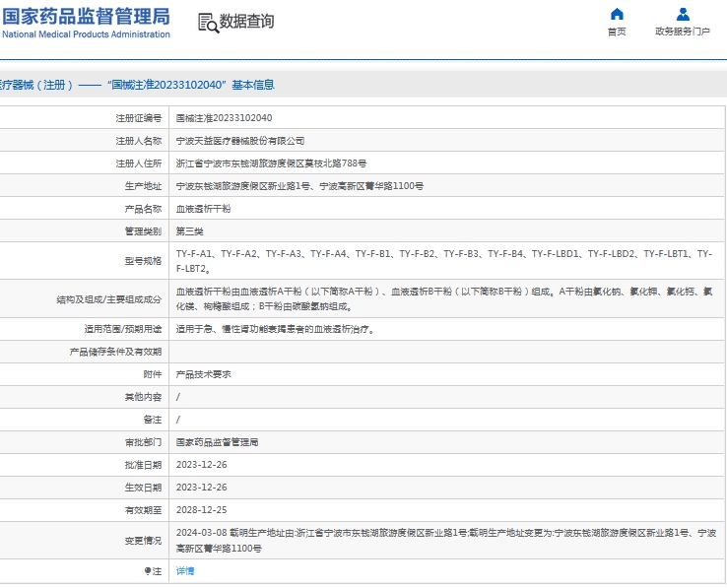Click the 附件 row label
Screen dimensions: 727x588
pyautogui.click(x=153, y=374)
